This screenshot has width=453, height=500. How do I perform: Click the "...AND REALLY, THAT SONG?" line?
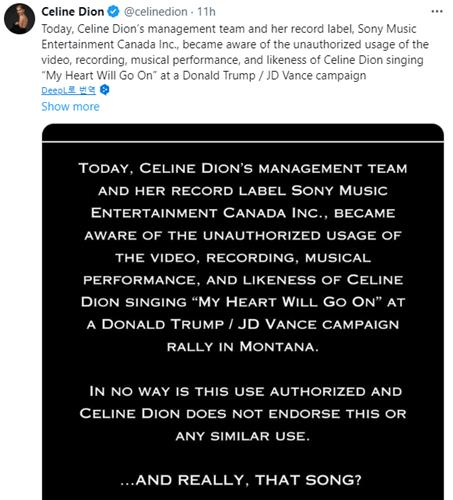coord(241,480)
